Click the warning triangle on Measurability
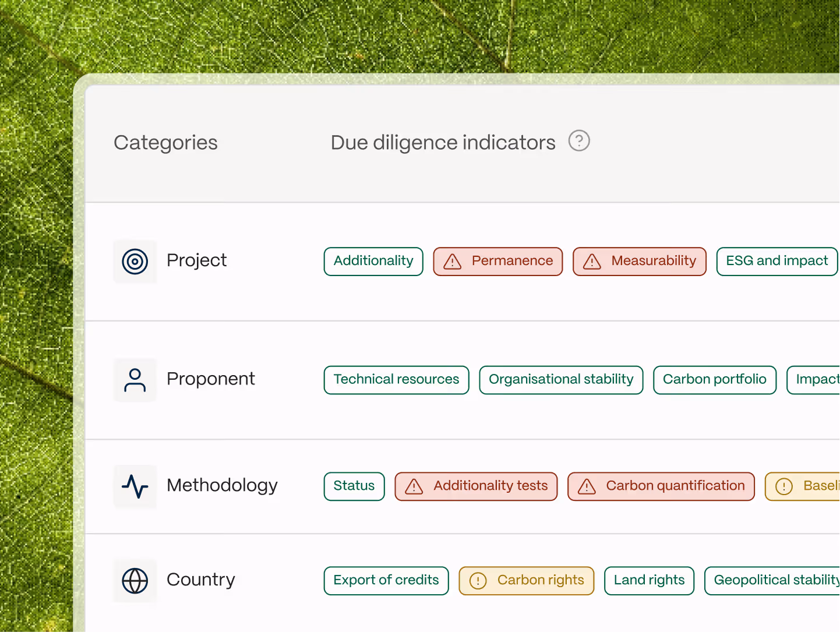Screen dimensions: 840x632 592,262
